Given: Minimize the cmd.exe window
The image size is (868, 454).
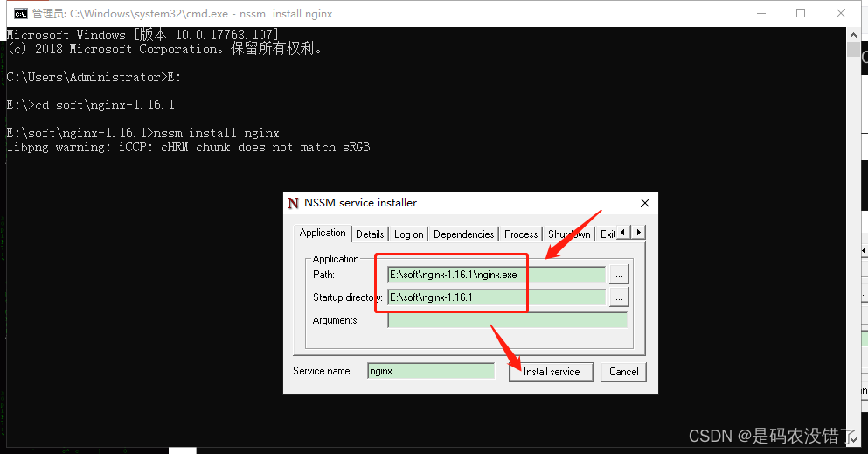Looking at the screenshot, I should coord(761,13).
